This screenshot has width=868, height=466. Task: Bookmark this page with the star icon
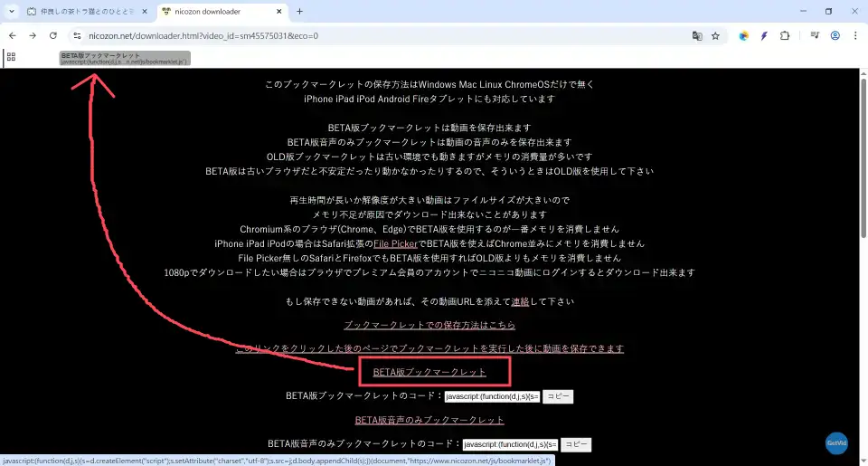click(715, 36)
